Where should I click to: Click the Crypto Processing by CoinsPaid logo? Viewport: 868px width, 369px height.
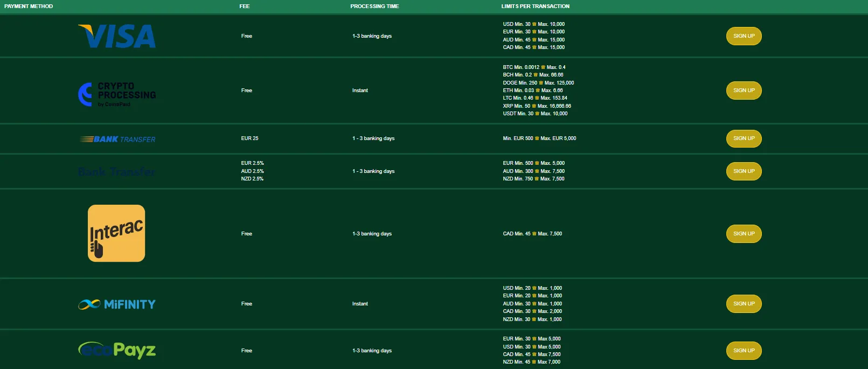[117, 94]
